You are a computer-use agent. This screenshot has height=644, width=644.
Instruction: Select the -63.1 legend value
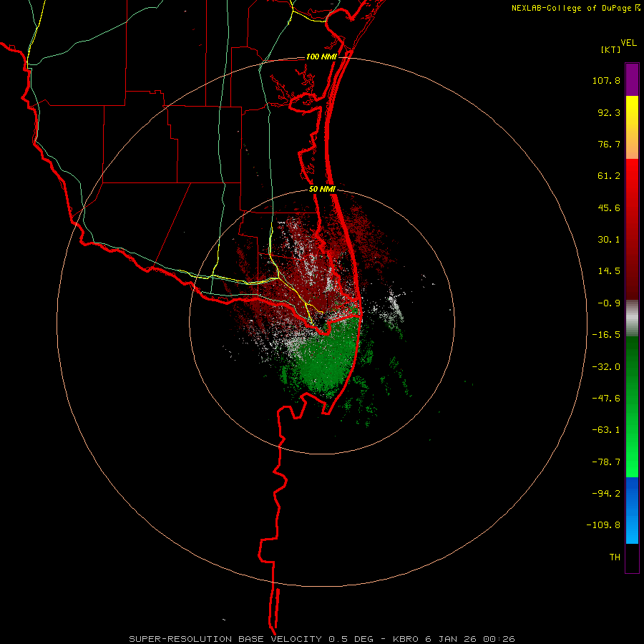606,430
